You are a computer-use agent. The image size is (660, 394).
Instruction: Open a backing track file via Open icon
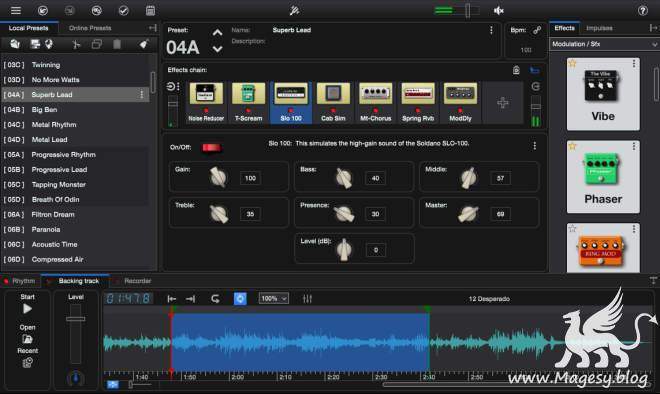[27, 339]
